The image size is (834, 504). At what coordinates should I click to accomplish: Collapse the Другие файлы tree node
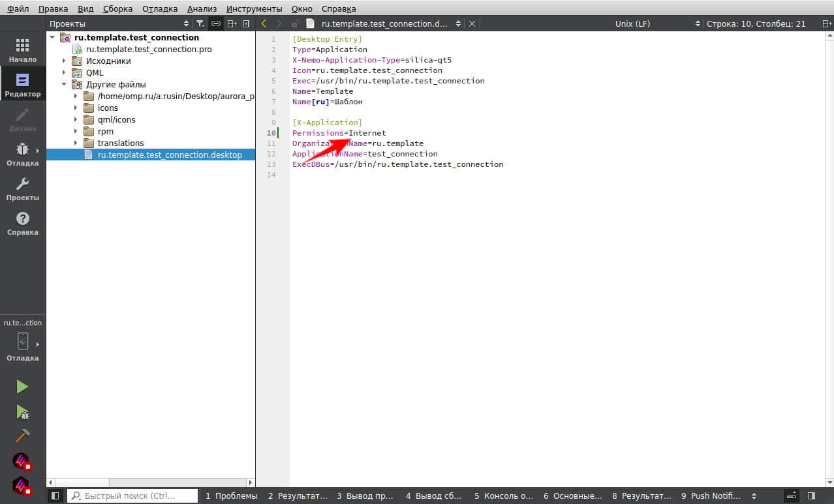point(64,84)
